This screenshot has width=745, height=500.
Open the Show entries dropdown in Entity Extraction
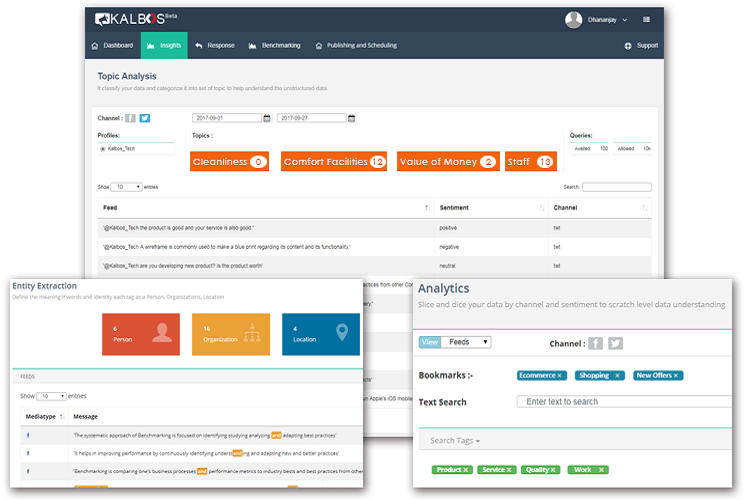click(51, 396)
